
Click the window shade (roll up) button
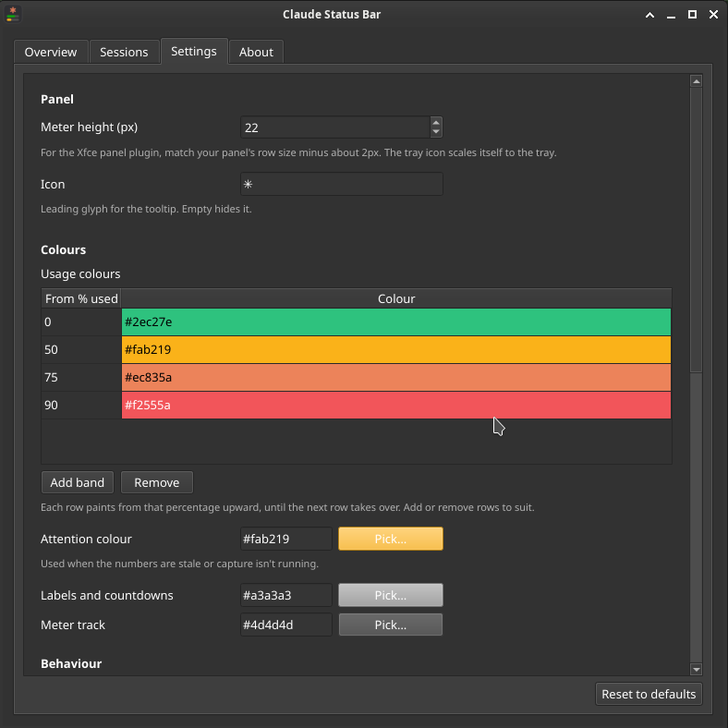[650, 15]
